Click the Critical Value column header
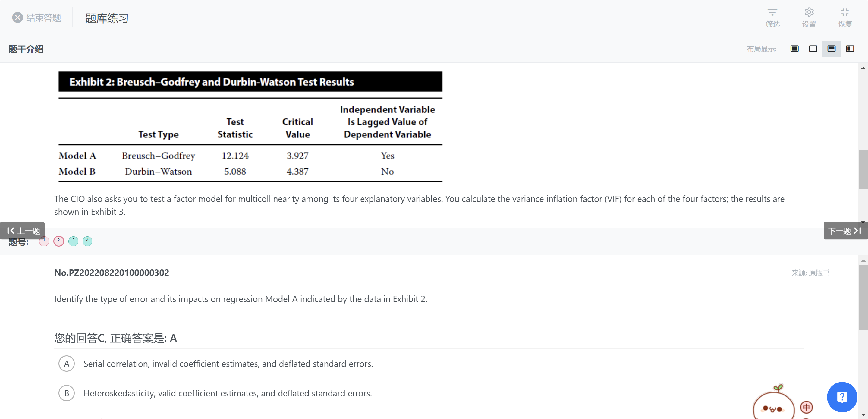868x419 pixels. tap(297, 128)
